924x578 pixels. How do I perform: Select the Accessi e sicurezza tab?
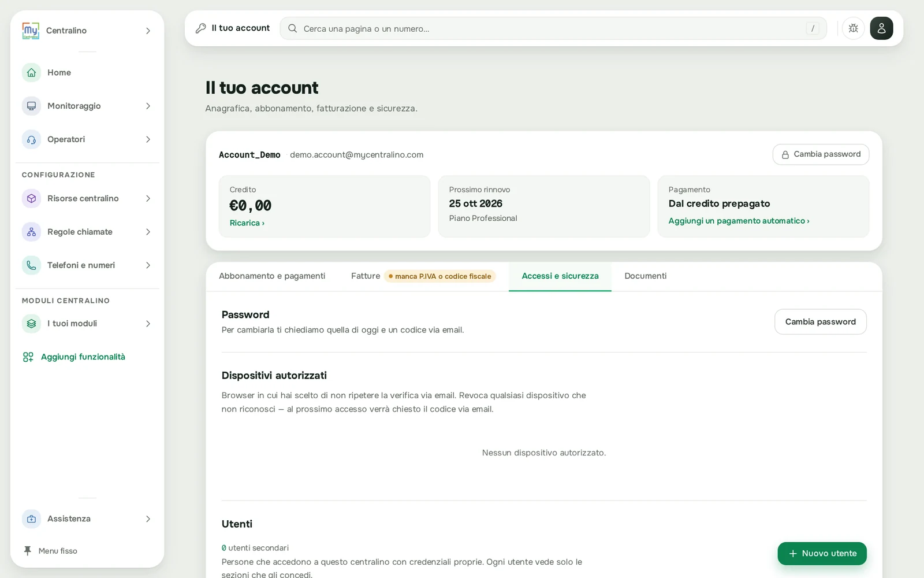point(560,276)
